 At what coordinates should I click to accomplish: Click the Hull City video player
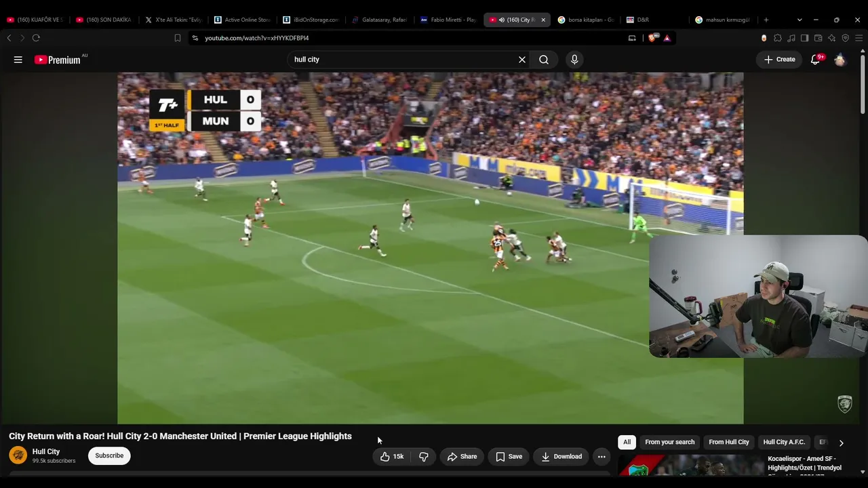pyautogui.click(x=431, y=248)
